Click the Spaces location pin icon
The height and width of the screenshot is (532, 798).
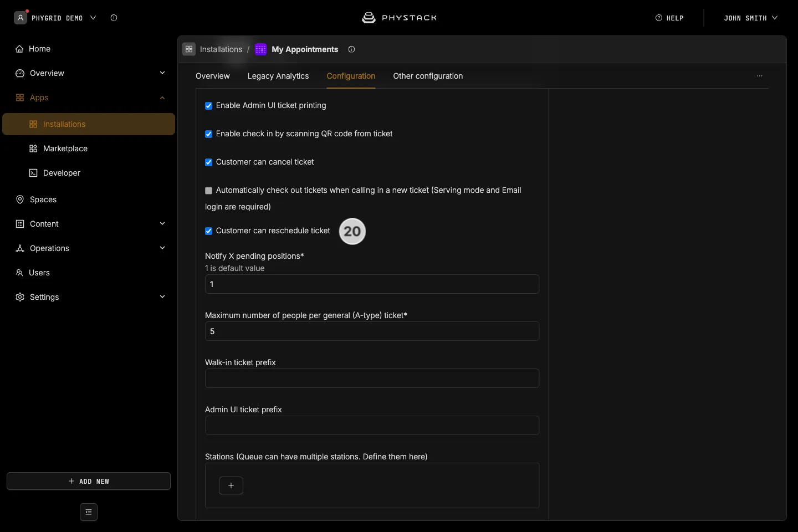pos(20,199)
